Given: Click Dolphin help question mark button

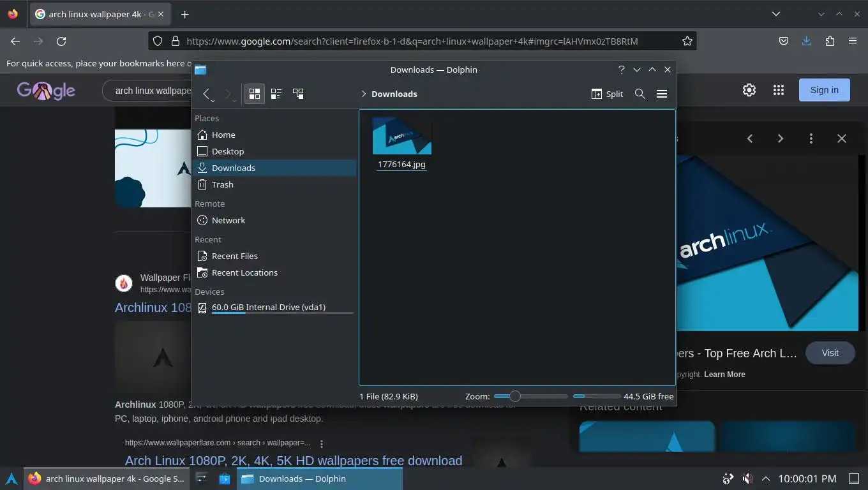Looking at the screenshot, I should (621, 70).
